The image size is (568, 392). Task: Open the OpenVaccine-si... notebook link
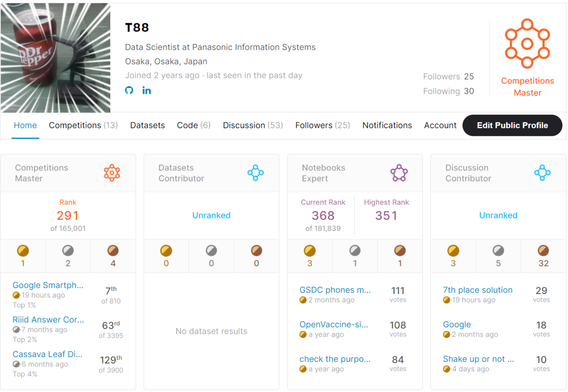[x=334, y=324]
